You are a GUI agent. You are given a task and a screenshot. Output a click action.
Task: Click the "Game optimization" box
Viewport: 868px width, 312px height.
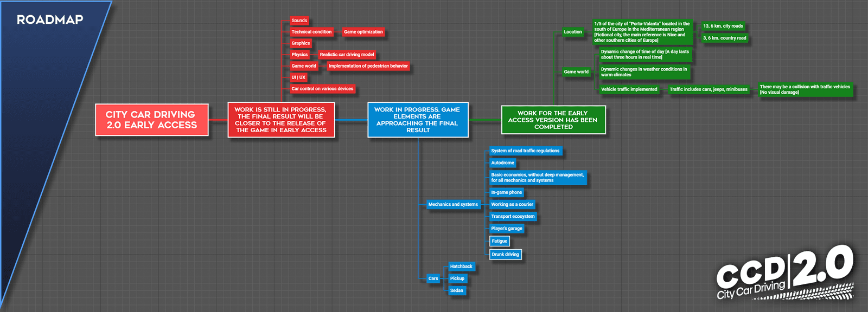[x=363, y=32]
